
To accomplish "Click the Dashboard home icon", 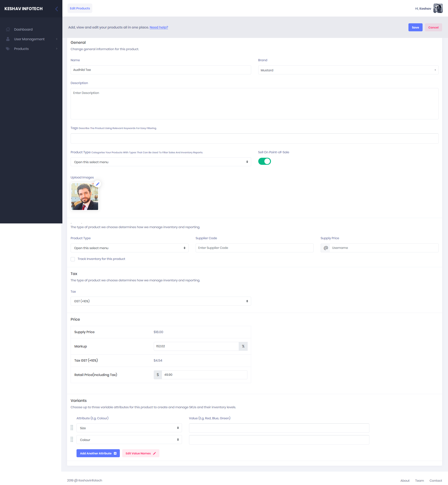I will [x=8, y=29].
